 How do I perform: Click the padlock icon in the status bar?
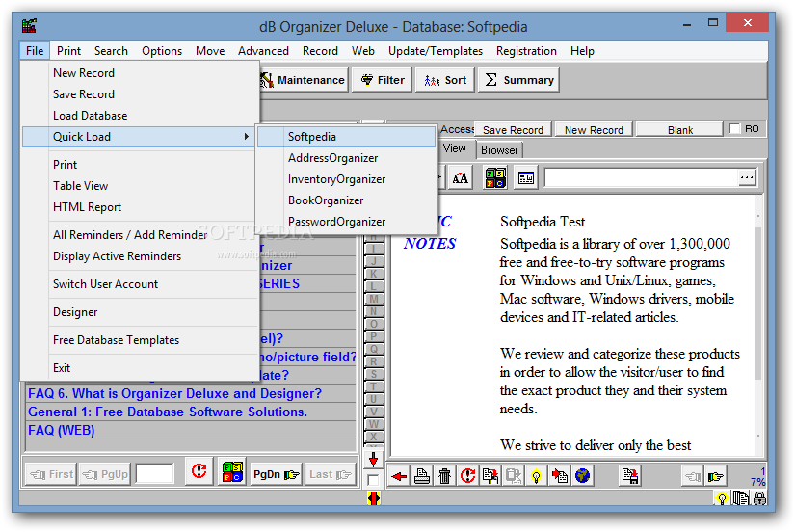pyautogui.click(x=759, y=498)
